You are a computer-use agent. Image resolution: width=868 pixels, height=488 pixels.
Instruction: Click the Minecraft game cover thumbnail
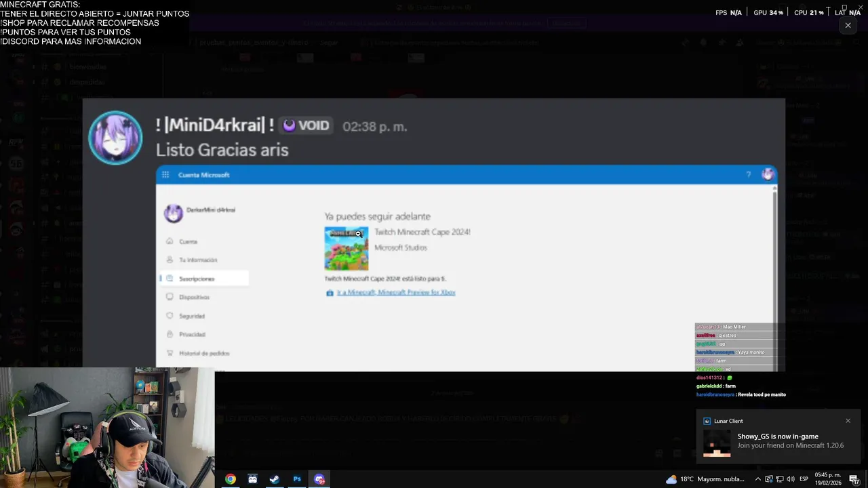click(347, 249)
